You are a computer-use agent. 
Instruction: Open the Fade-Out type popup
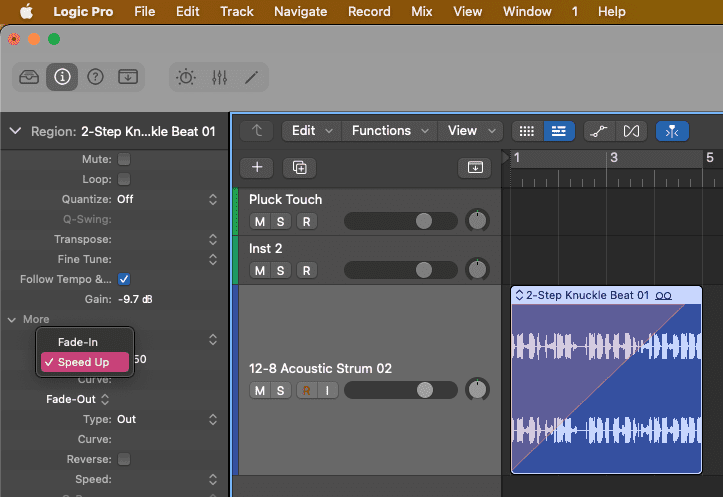[x=77, y=399]
